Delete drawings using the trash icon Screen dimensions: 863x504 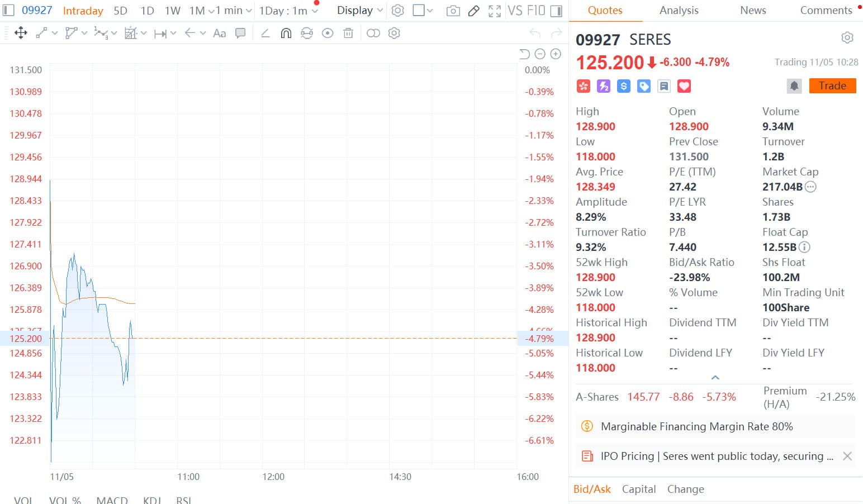pyautogui.click(x=348, y=34)
